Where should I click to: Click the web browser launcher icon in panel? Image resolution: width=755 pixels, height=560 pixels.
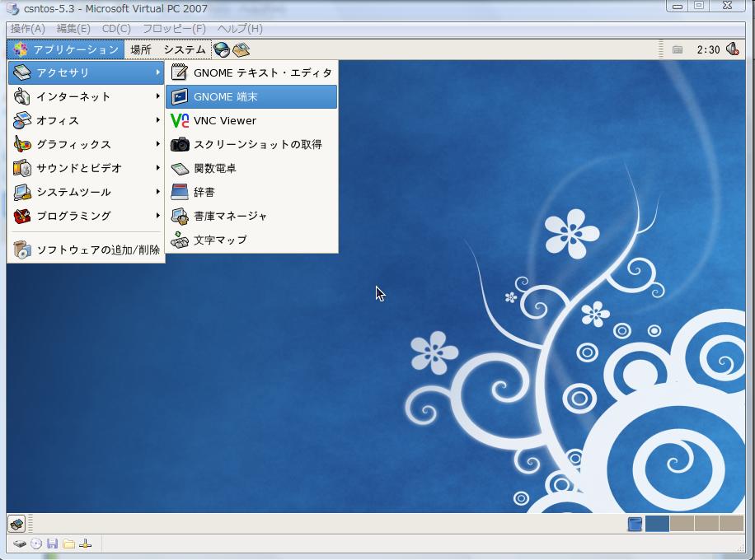[x=221, y=49]
